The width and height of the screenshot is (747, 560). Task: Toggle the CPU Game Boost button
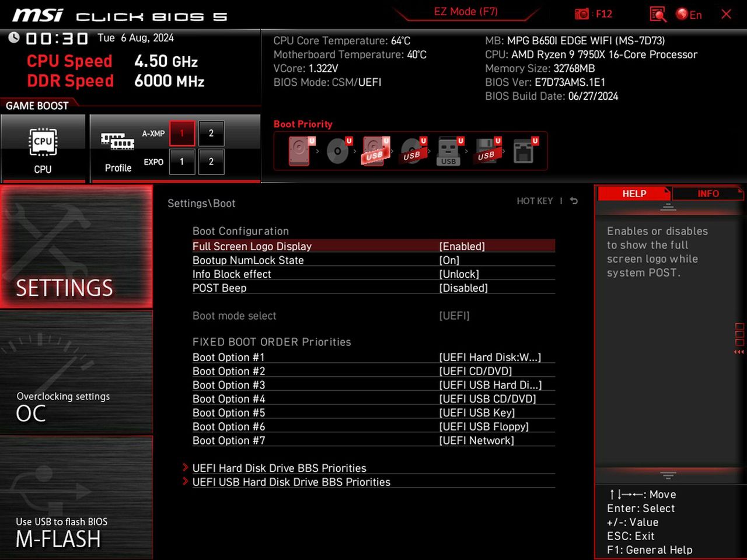pyautogui.click(x=43, y=149)
